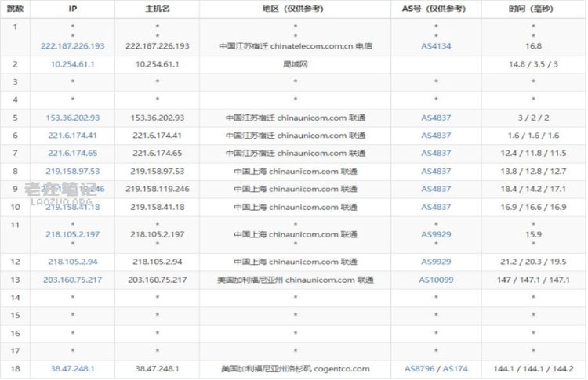Screen dimensions: 588x380
Task: Click the 219.158.97.53 IP link
Action: pos(72,171)
